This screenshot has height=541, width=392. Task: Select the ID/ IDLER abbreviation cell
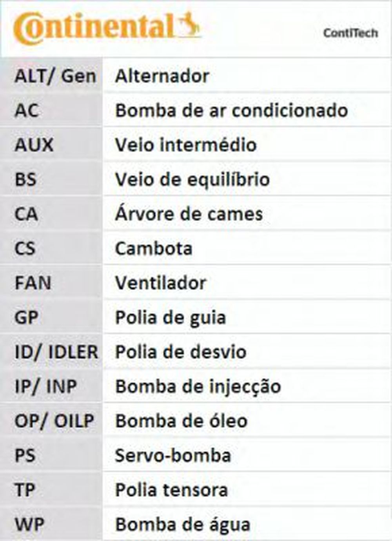(x=56, y=352)
